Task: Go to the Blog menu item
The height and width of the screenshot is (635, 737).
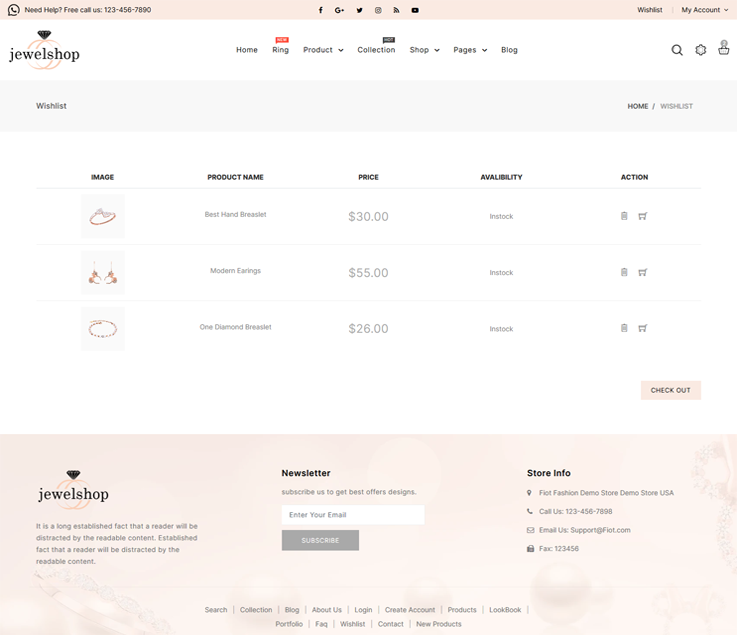Action: point(509,50)
